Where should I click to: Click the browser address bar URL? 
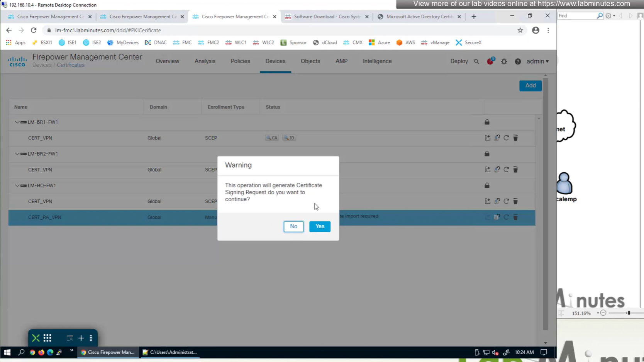click(108, 30)
